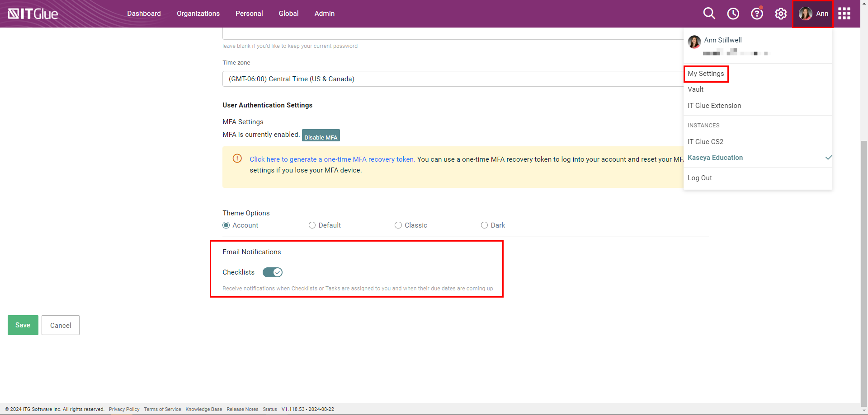
Task: Open the Knowledge Base footer link
Action: pyautogui.click(x=203, y=409)
